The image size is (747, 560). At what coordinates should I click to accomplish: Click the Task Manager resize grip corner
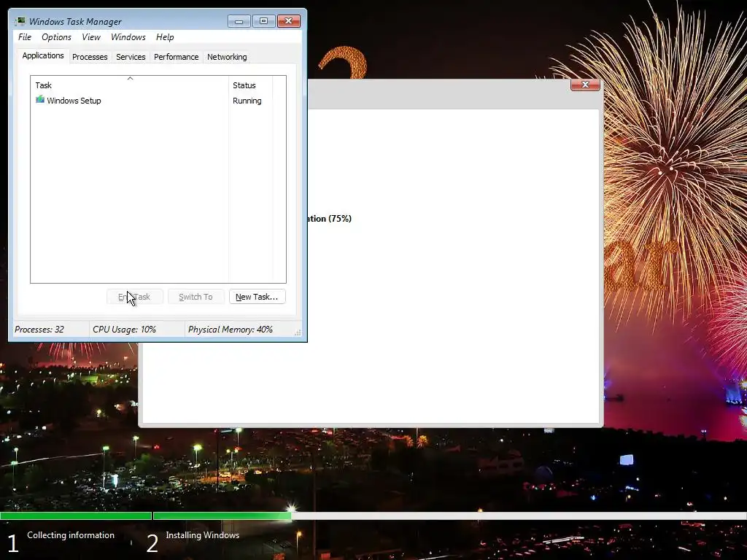[x=298, y=332]
